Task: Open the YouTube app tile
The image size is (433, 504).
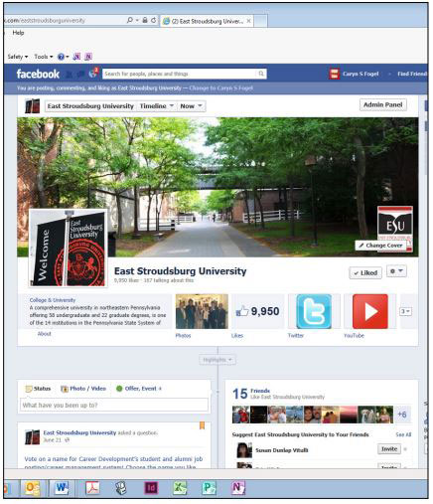Action: (369, 311)
